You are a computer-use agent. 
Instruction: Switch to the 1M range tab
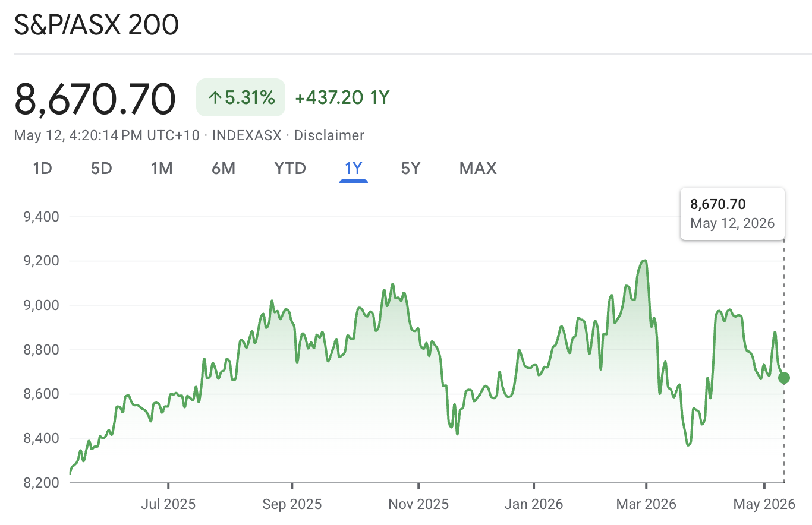[x=162, y=169]
